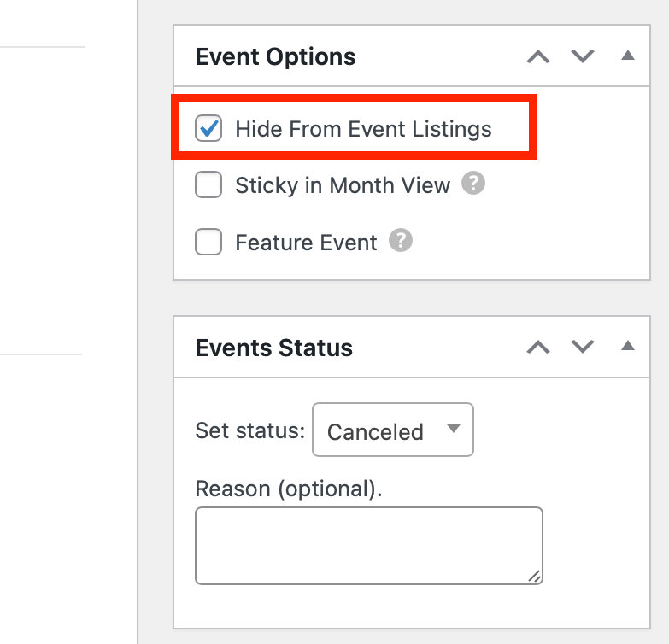The height and width of the screenshot is (644, 669).
Task: Uncheck the Hide From Event Listings checkbox
Action: click(208, 130)
